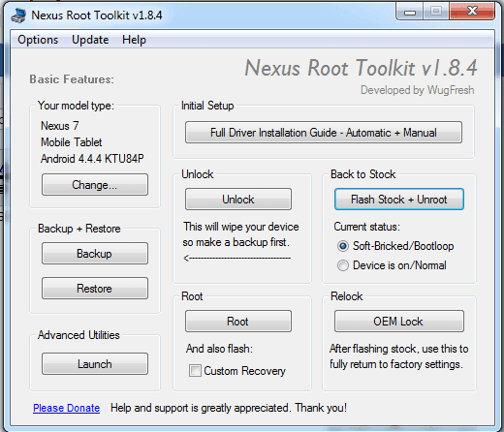Click the Nexus Root Toolkit title bar icon
Screen dimensions: 504x432
(x=18, y=15)
